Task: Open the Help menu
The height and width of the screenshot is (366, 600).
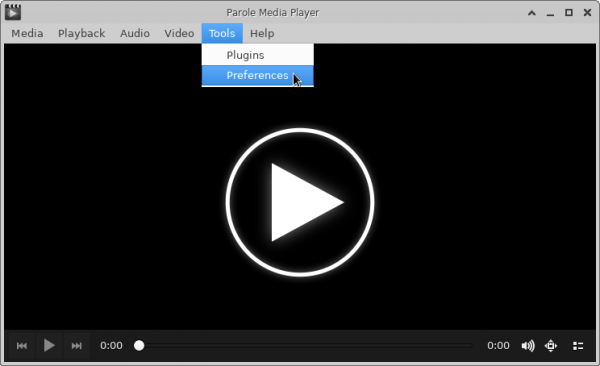Action: (262, 33)
